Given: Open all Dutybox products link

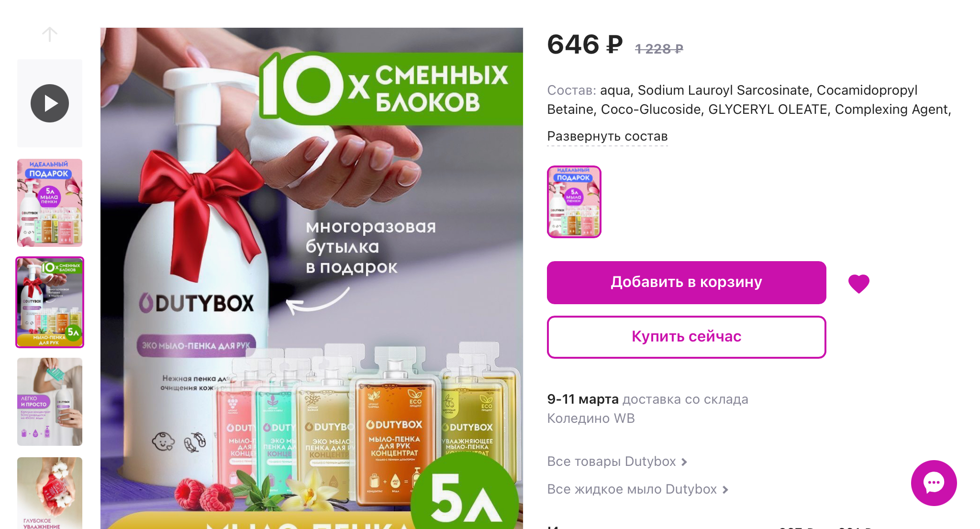Looking at the screenshot, I should 612,461.
